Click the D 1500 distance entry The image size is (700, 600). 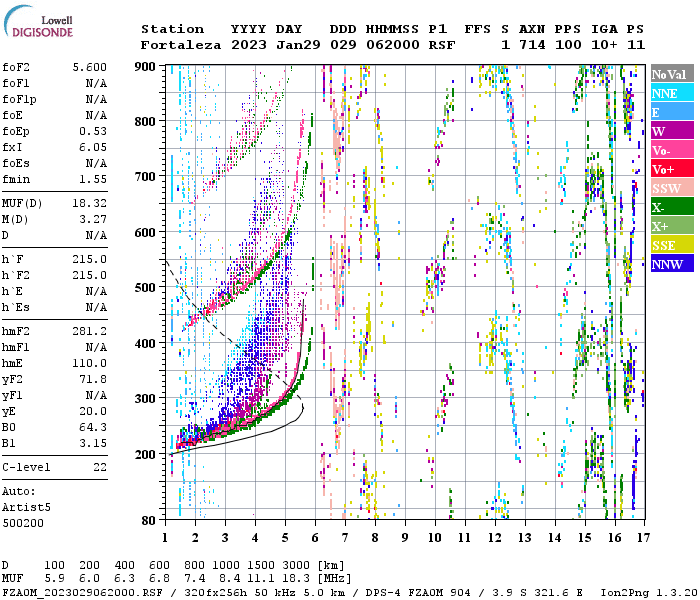pos(261,566)
